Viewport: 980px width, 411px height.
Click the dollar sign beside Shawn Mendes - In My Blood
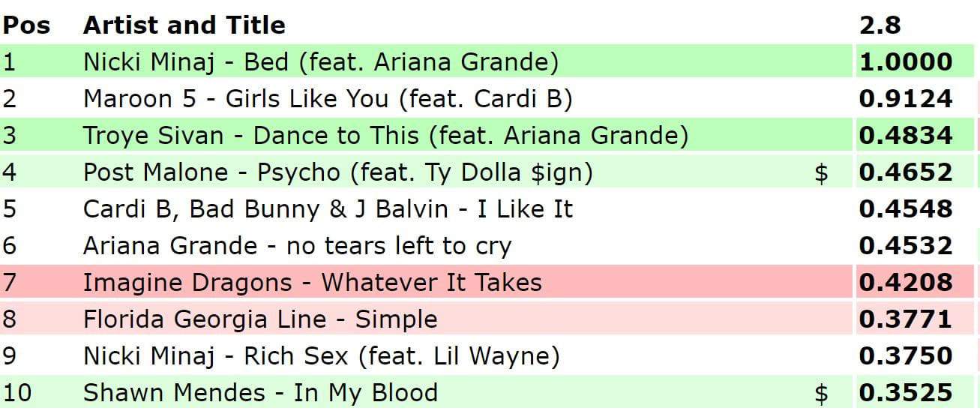pyautogui.click(x=821, y=393)
